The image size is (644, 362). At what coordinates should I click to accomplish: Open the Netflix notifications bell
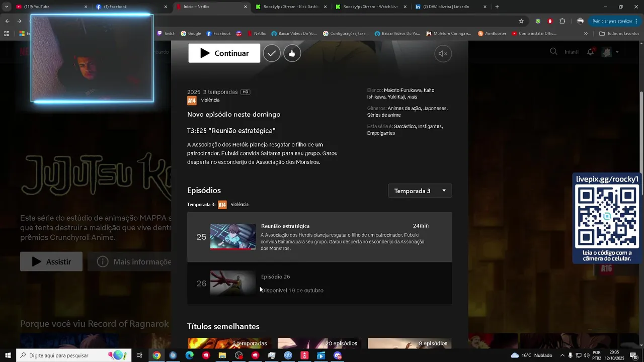pos(591,52)
